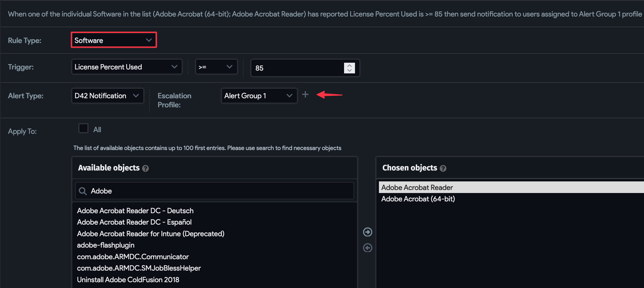This screenshot has height=288, width=644.
Task: Select com.adobe.ARMDC.Communicator entry
Action: pyautogui.click(x=133, y=256)
